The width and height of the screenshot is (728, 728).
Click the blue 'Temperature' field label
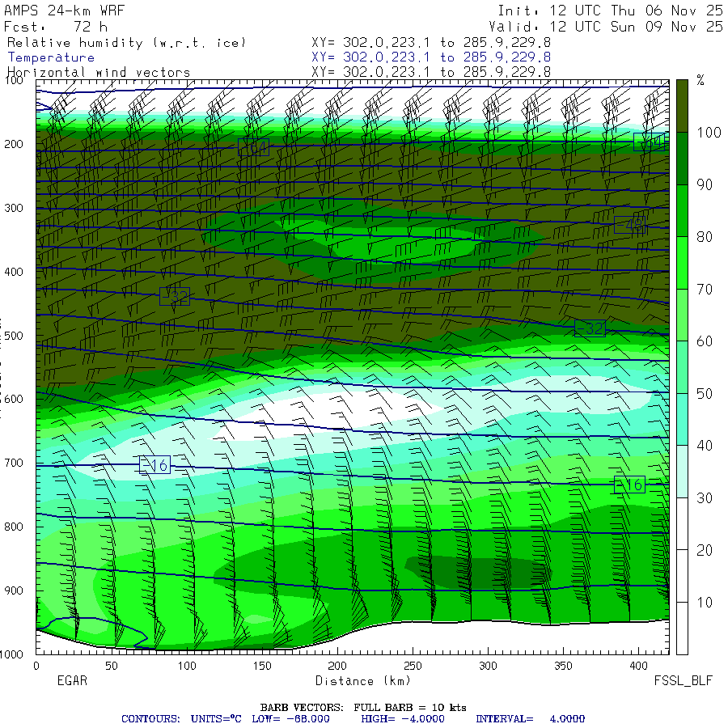pos(51,57)
